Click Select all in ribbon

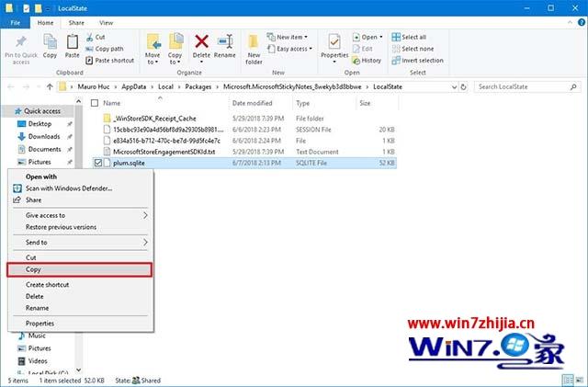(409, 37)
